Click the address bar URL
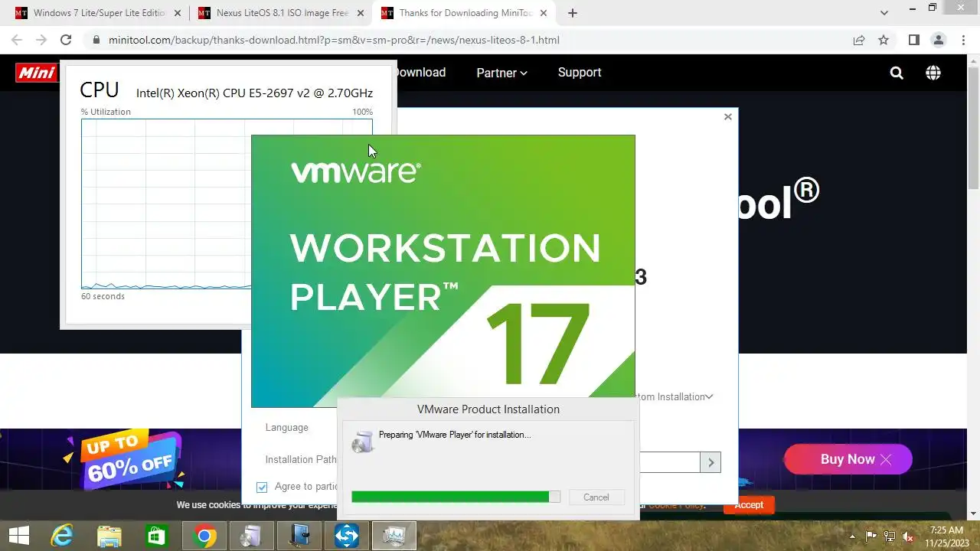Viewport: 980px width, 551px height. click(x=334, y=40)
